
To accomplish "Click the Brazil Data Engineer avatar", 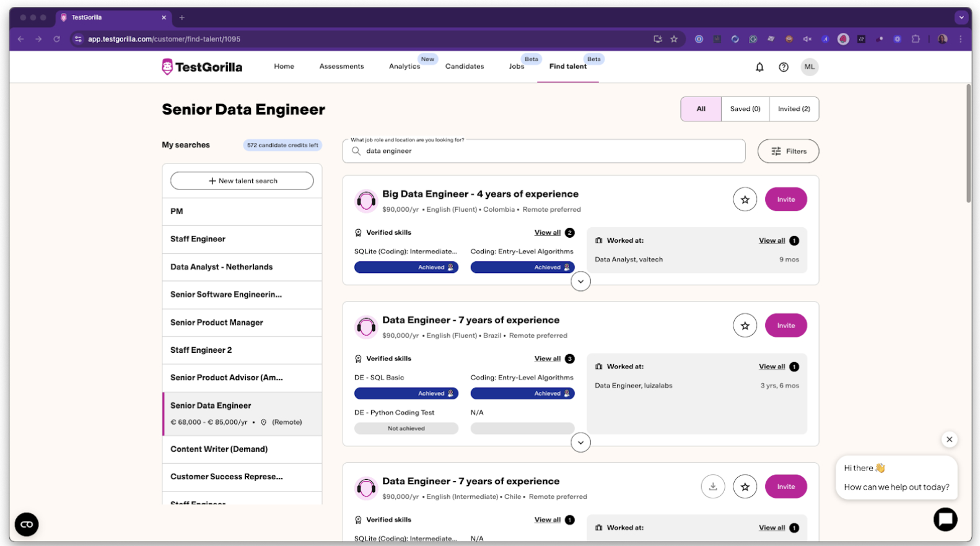I will click(x=366, y=327).
